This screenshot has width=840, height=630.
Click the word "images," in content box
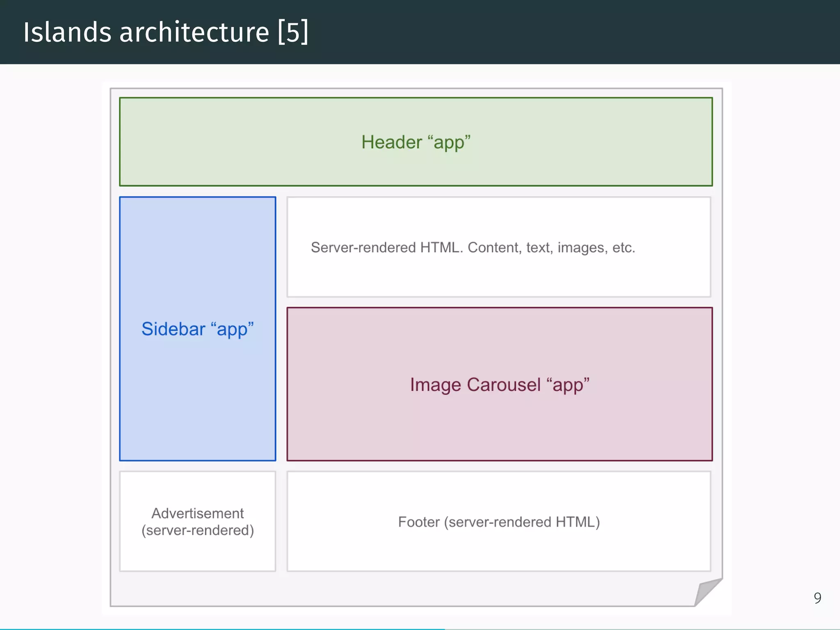(x=582, y=248)
